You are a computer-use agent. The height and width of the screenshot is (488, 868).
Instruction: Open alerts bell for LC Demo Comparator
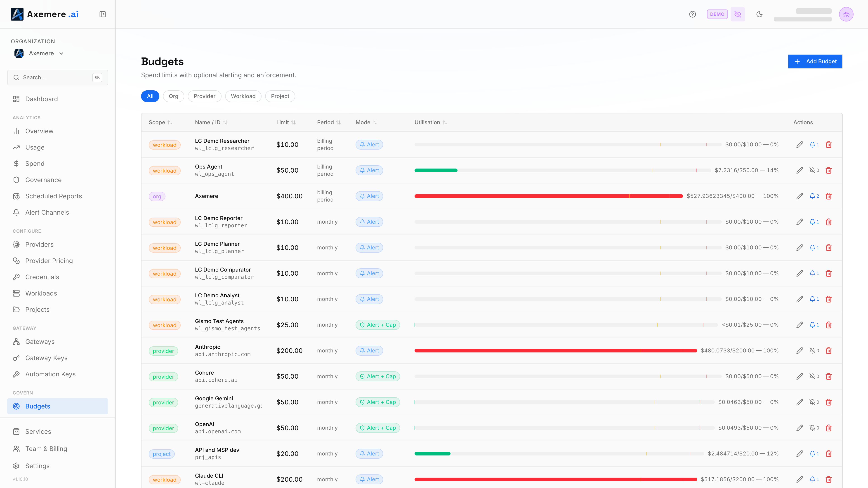[814, 273]
